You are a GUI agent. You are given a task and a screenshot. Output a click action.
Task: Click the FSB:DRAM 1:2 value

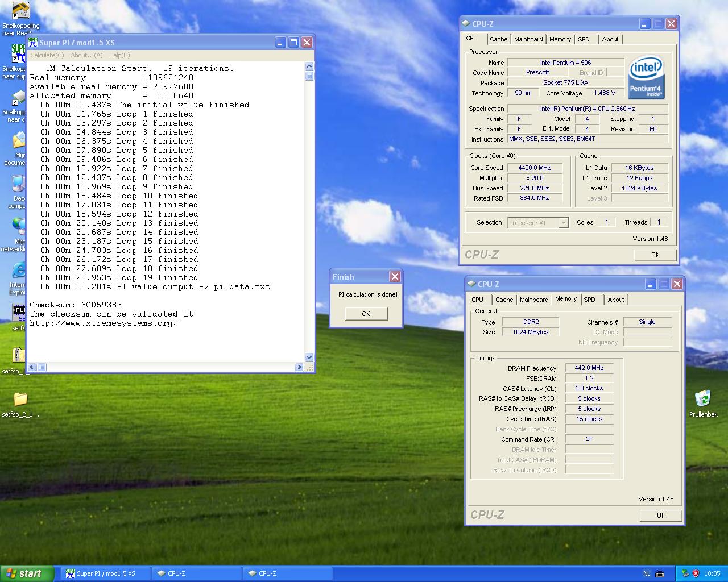tap(589, 378)
